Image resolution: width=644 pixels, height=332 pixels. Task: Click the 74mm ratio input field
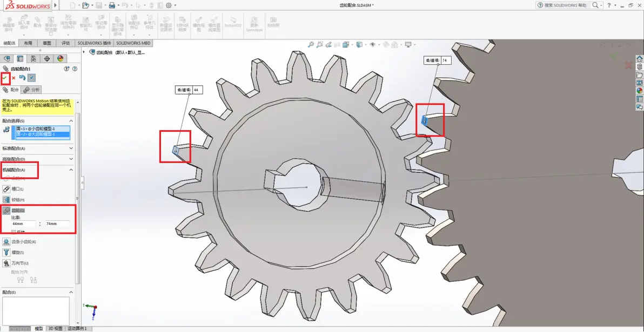[x=57, y=223]
